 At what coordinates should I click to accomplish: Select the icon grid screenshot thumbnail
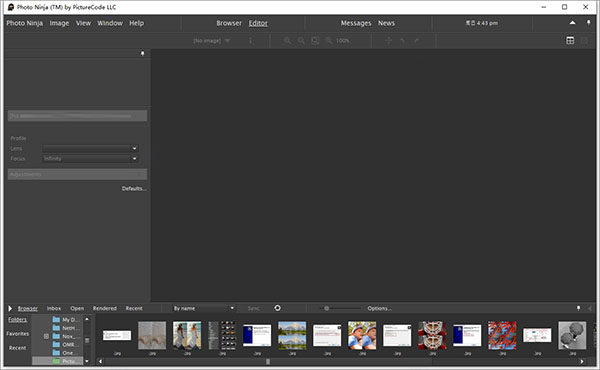(x=222, y=335)
